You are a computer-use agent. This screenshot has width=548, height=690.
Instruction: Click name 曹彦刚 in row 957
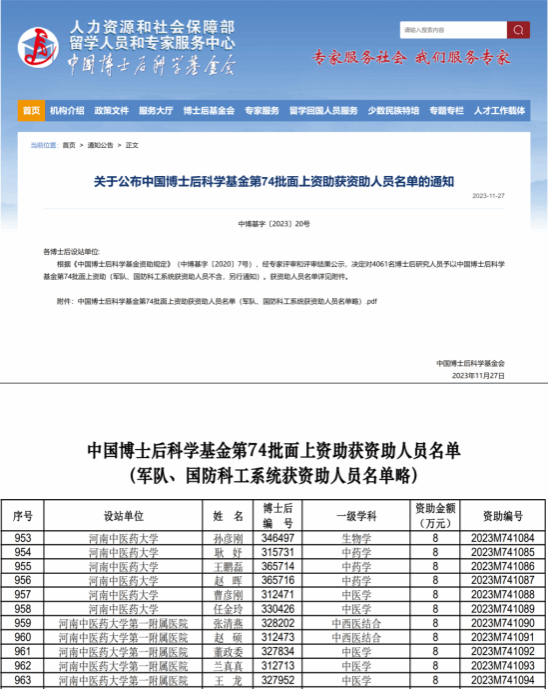228,595
